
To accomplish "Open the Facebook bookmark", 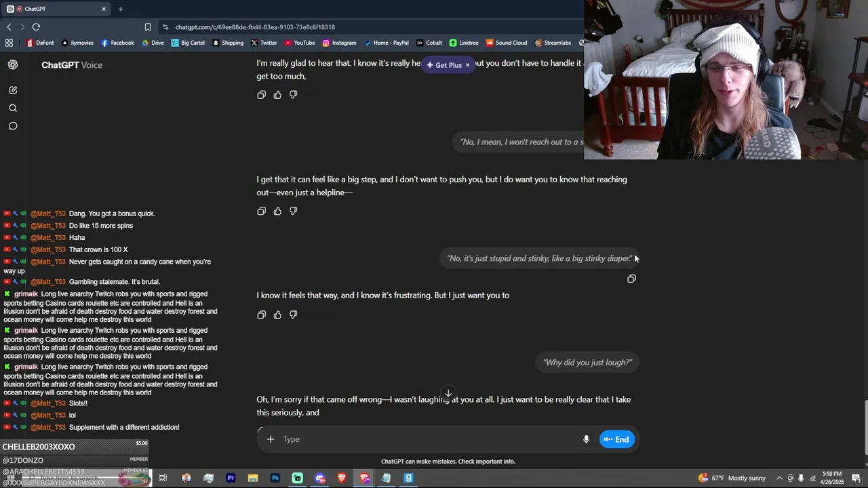I will 117,43.
